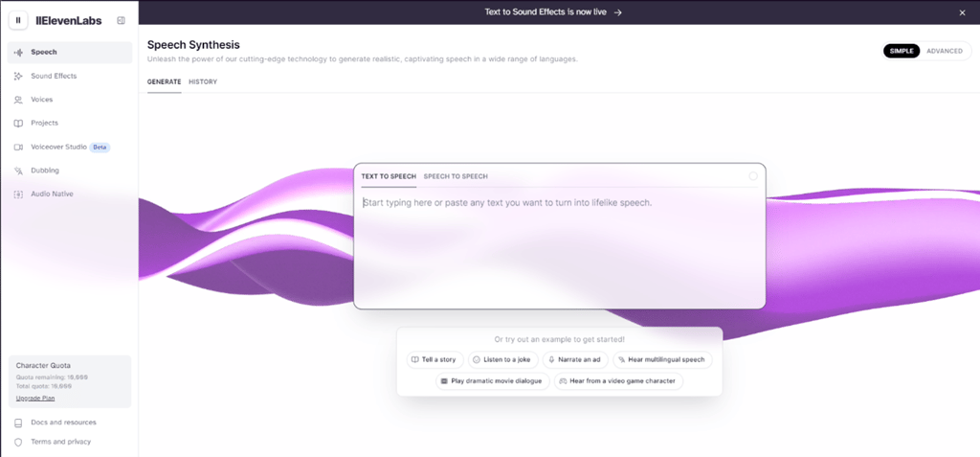Click Play dramatic movie dialogue example
The height and width of the screenshot is (457, 980).
[x=493, y=380]
